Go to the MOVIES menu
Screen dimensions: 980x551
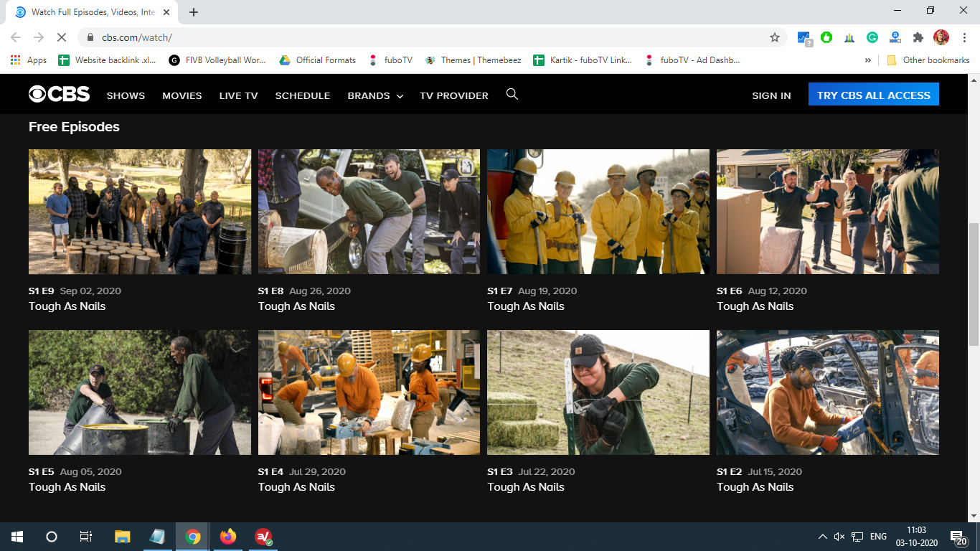tap(182, 95)
